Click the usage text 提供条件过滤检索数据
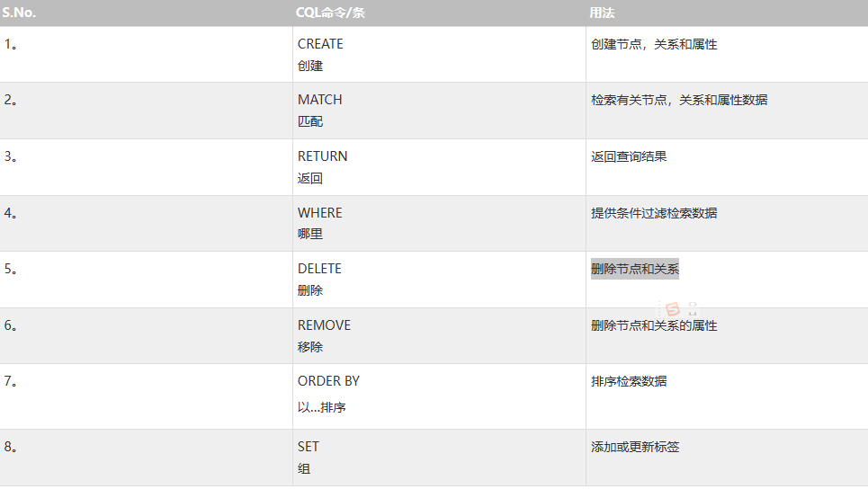Viewport: 868px width, 489px height. (x=654, y=213)
